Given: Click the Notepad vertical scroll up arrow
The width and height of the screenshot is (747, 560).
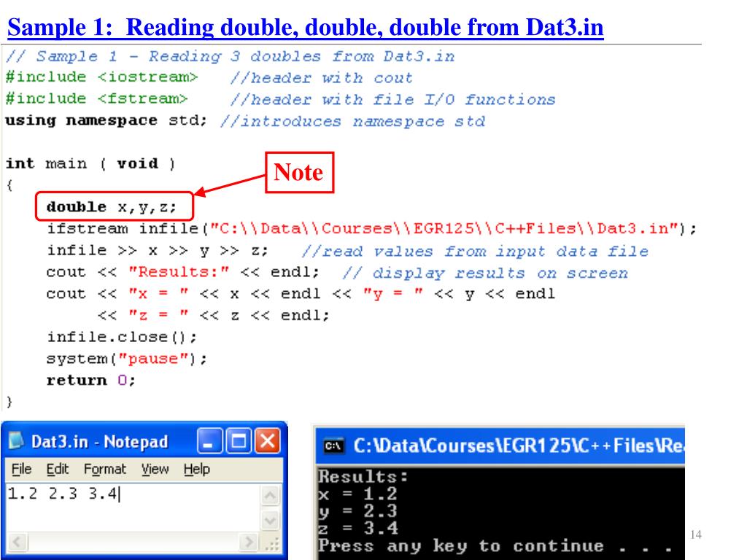Looking at the screenshot, I should point(270,496).
